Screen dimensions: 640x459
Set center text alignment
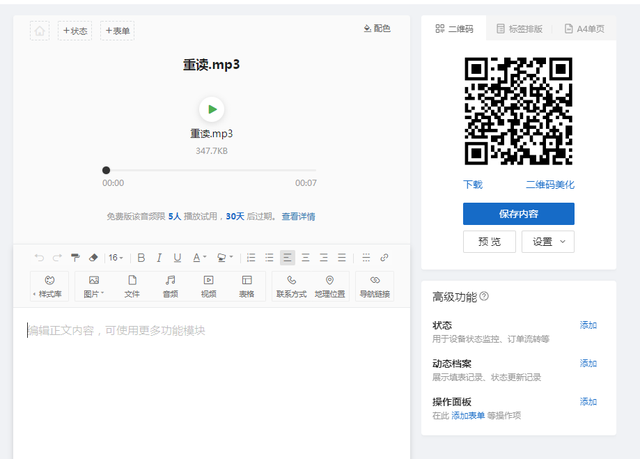[305, 257]
